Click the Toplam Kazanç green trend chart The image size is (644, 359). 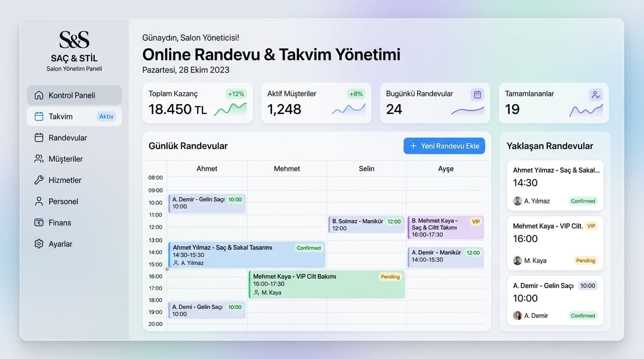(x=230, y=109)
